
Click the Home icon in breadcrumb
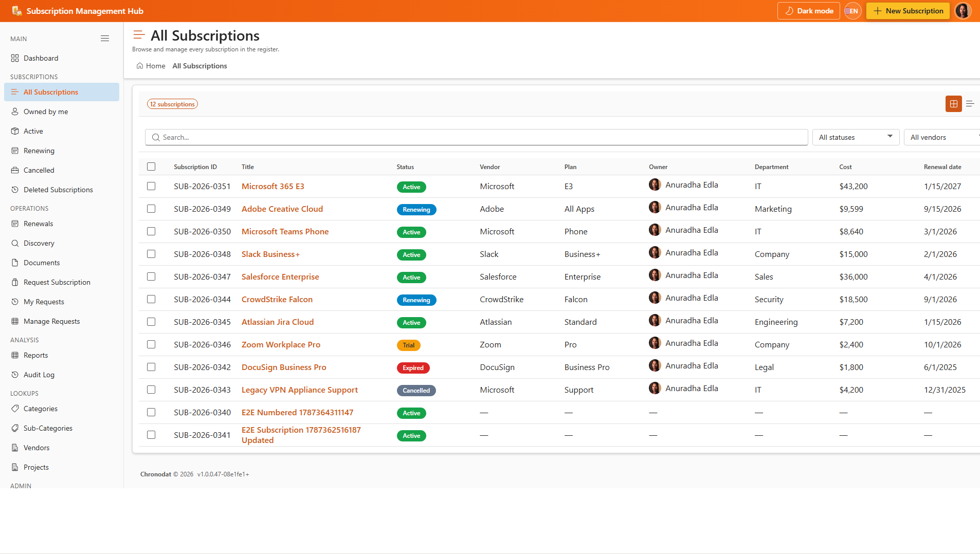coord(140,66)
